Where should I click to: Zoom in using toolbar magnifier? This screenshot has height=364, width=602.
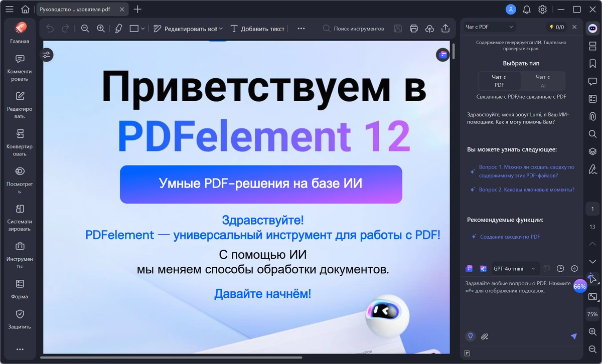101,29
